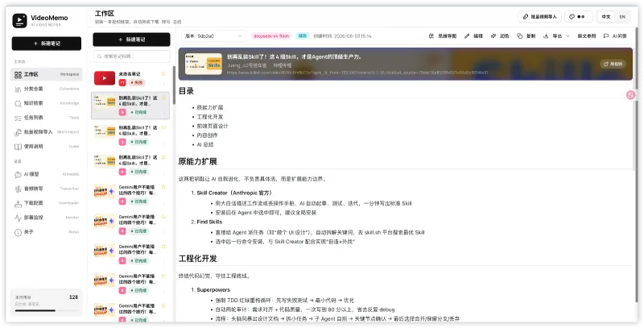Click the video title on the banner
Viewport: 644px width, 328px height.
294,56
